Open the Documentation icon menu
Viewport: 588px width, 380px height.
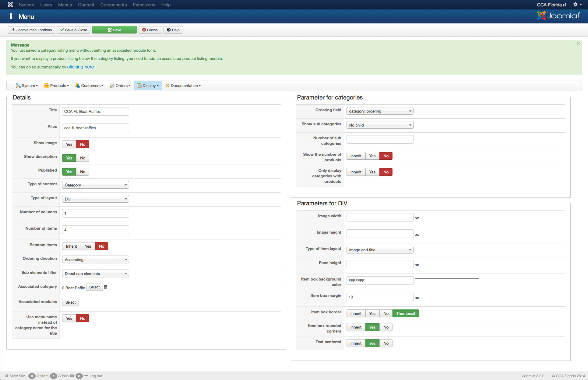click(183, 86)
